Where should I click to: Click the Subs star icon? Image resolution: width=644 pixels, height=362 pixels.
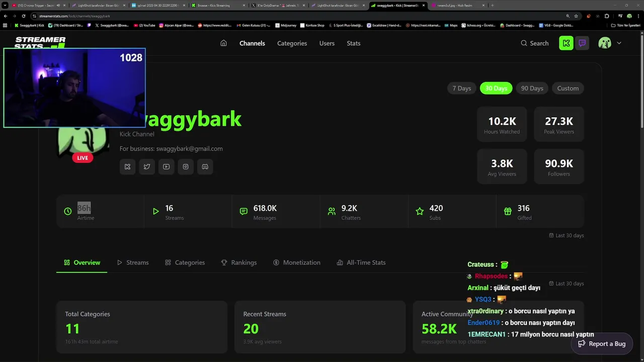(x=420, y=212)
